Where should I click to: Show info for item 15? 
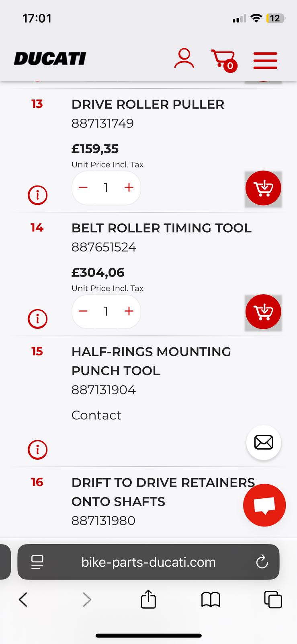point(37,450)
